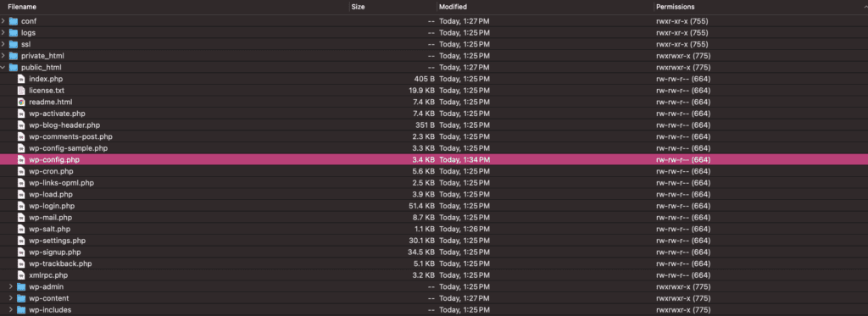The image size is (868, 316).
Task: Click the wp-login.php file icon
Action: tap(21, 206)
